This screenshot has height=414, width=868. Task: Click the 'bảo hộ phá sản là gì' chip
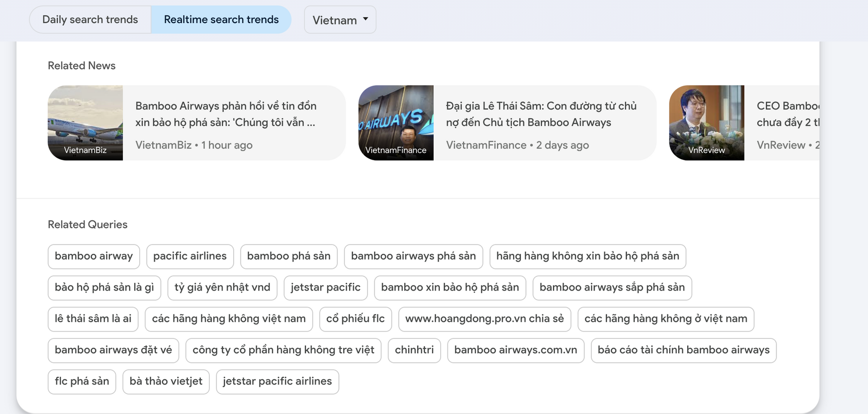[x=104, y=288]
